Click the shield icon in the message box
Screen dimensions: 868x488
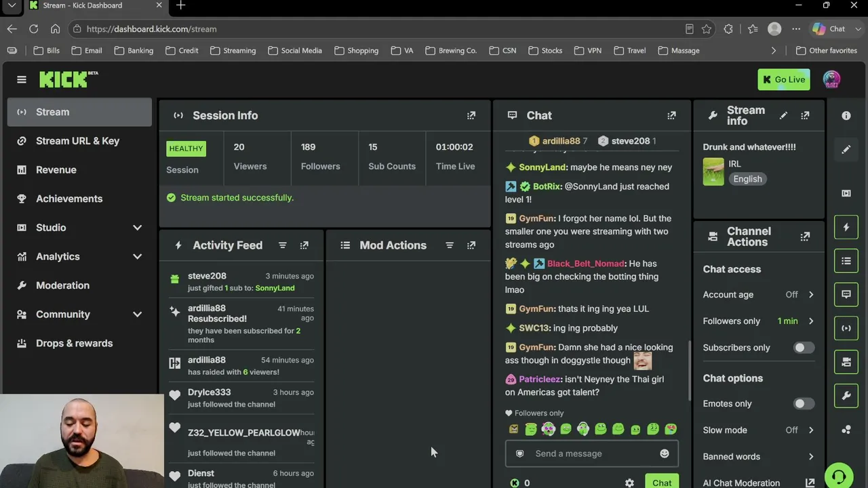(x=520, y=453)
